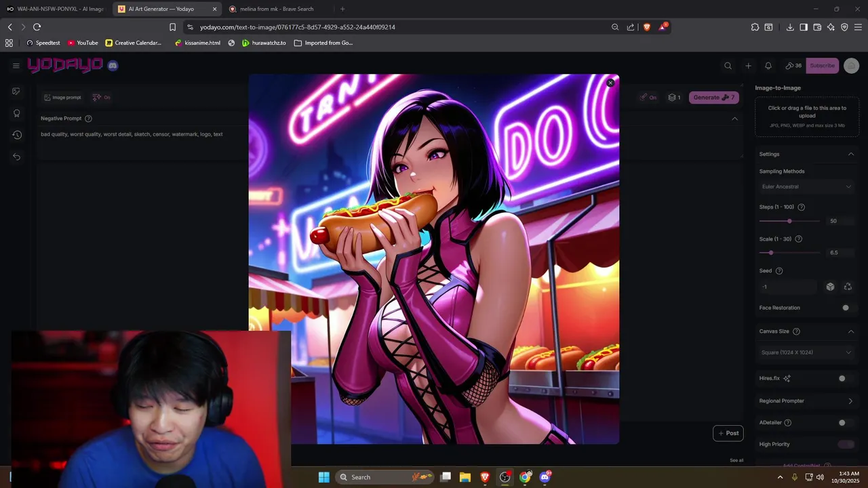Open the Seed help icon
Image resolution: width=868 pixels, height=488 pixels.
click(778, 271)
